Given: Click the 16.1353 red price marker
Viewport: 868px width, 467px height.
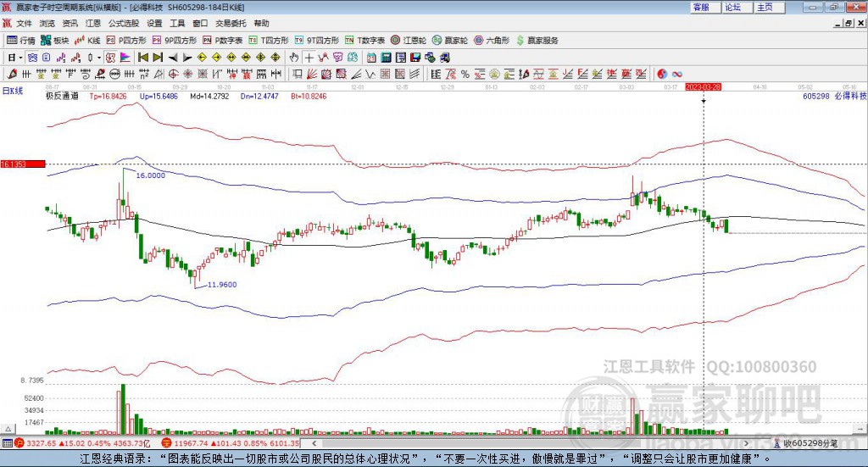Looking at the screenshot, I should click(x=23, y=164).
